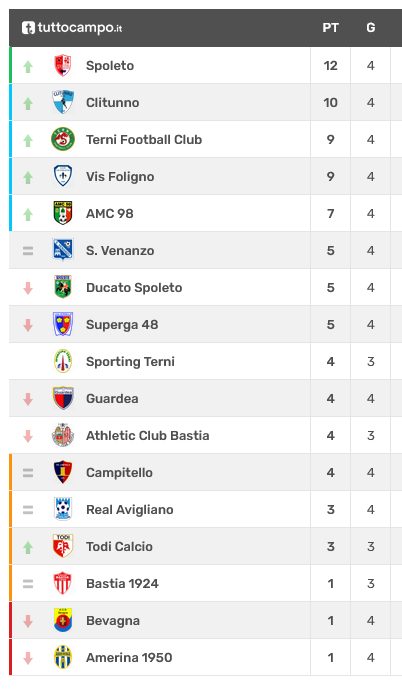
Task: Click the equals sign beside S. Venanzo
Action: (28, 250)
